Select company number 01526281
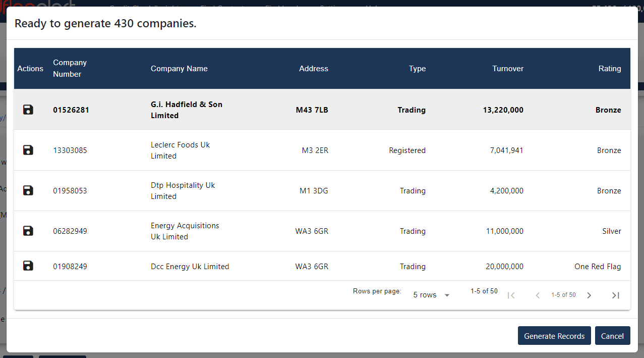This screenshot has width=644, height=358. 71,110
